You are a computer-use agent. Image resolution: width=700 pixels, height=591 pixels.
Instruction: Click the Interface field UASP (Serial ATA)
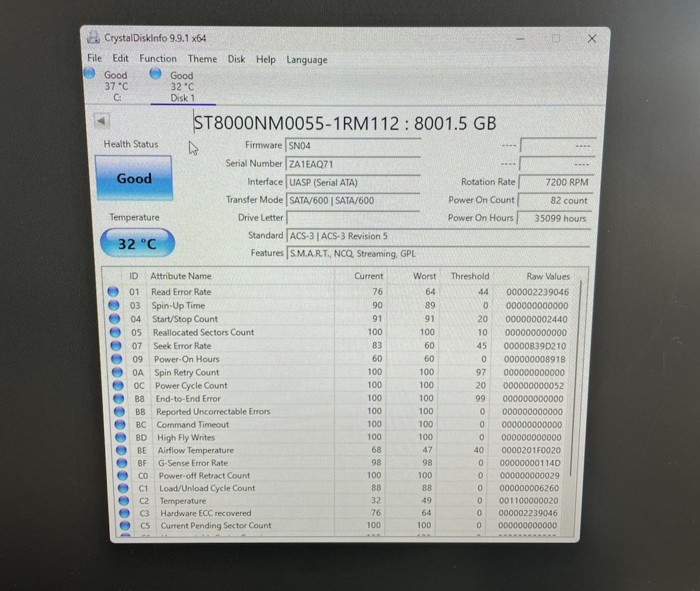pos(353,182)
